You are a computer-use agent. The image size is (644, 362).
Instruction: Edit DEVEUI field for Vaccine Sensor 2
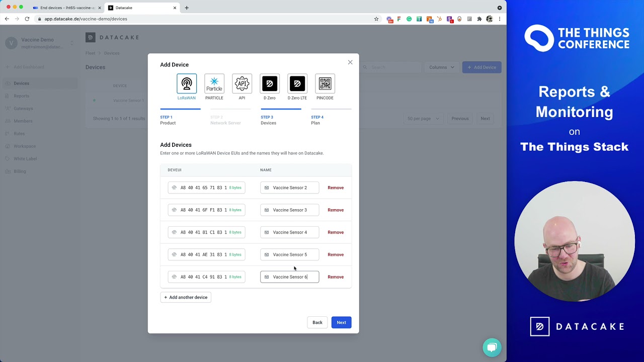pyautogui.click(x=206, y=188)
